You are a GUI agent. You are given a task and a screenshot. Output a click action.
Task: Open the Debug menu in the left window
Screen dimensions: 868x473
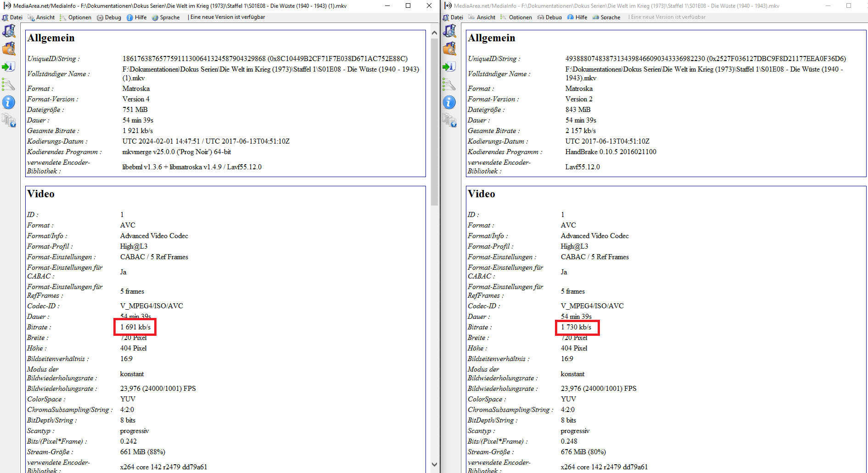[109, 17]
